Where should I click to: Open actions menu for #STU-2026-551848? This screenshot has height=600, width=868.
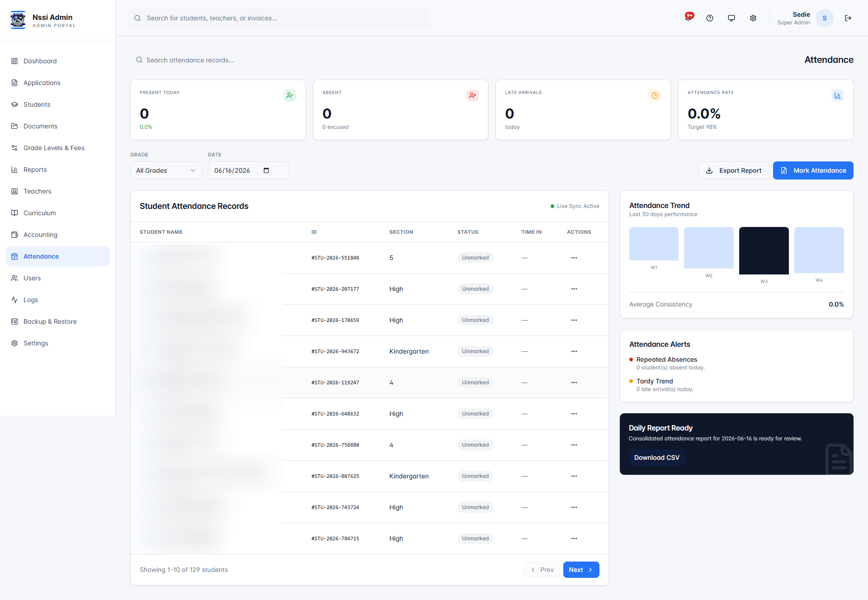(x=574, y=258)
